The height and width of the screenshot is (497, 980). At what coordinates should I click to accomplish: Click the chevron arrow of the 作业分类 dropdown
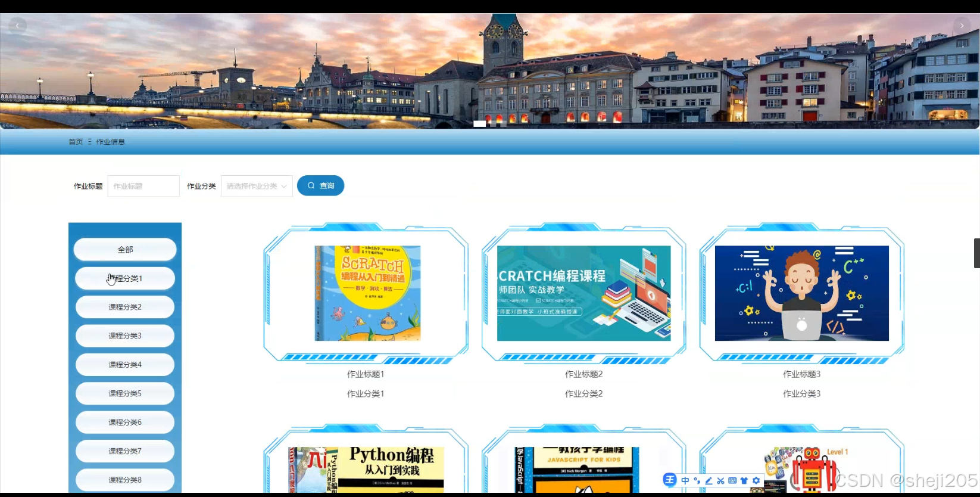(284, 187)
